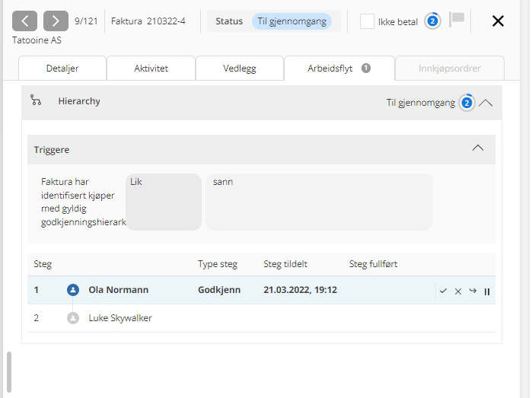Viewport: 532px width, 398px height.
Task: Go to the next invoice arrow
Action: click(x=56, y=21)
